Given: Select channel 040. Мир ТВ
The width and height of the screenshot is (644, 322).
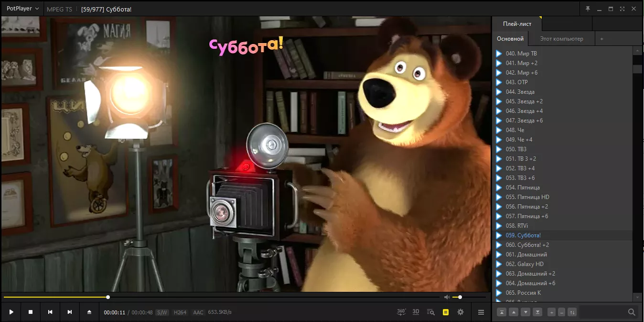Looking at the screenshot, I should (562, 54).
